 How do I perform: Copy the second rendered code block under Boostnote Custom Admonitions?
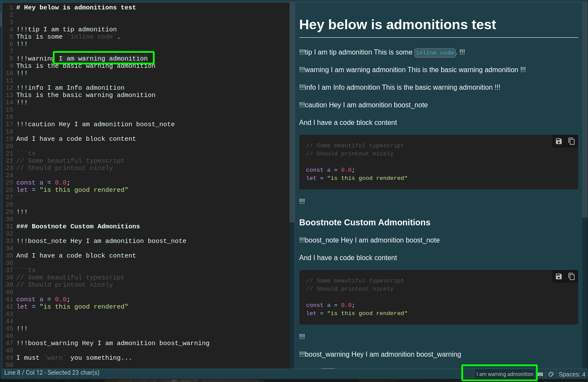571,276
